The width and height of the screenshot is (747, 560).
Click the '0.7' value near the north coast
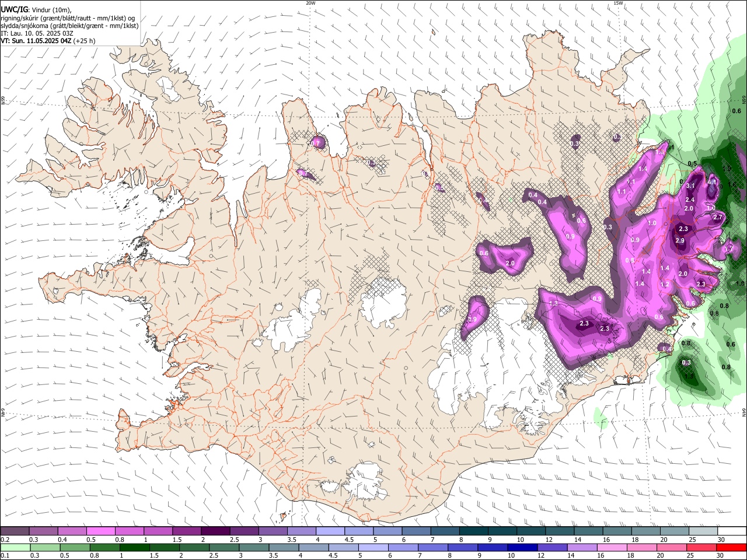coord(316,143)
